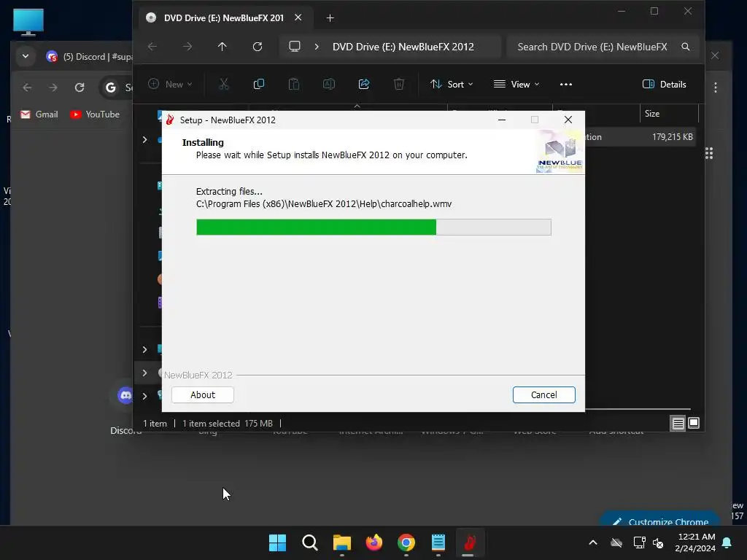Image resolution: width=747 pixels, height=560 pixels.
Task: Open the Gmail bookmark in Chrome
Action: tap(39, 114)
